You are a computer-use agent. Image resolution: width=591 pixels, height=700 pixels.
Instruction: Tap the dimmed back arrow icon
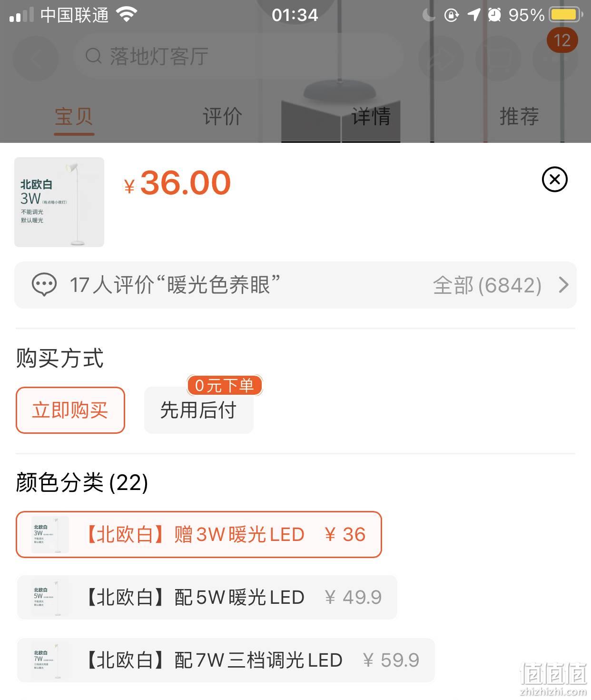pyautogui.click(x=36, y=58)
